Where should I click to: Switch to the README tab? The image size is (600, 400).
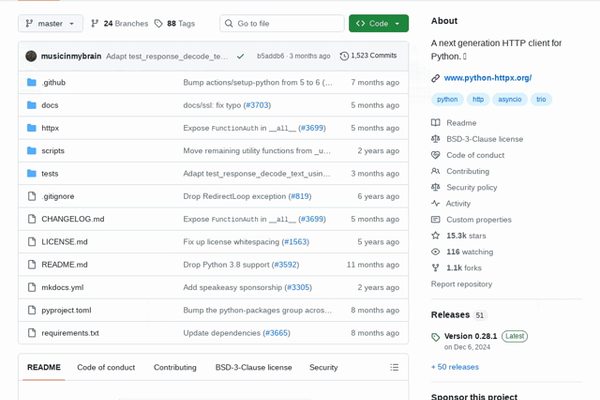pos(44,367)
